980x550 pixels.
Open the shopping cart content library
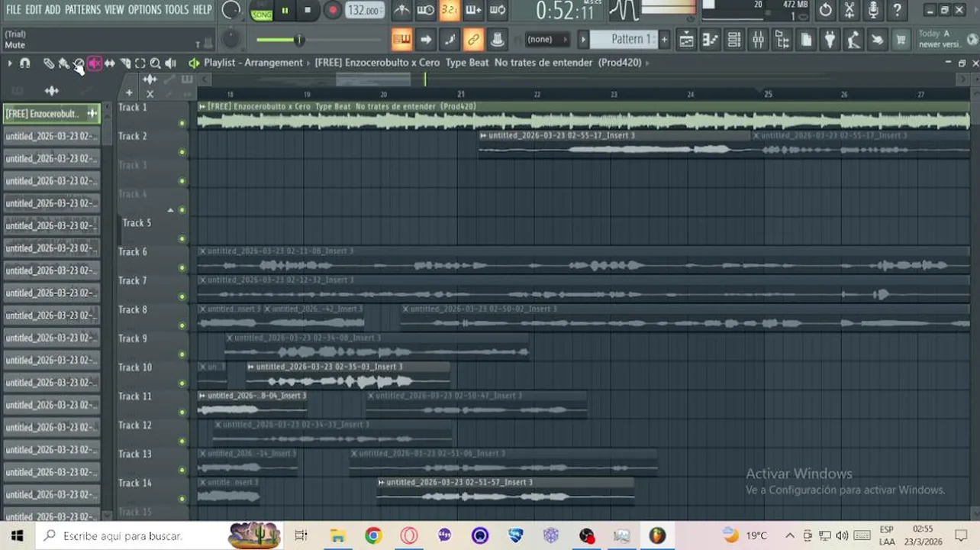(901, 40)
